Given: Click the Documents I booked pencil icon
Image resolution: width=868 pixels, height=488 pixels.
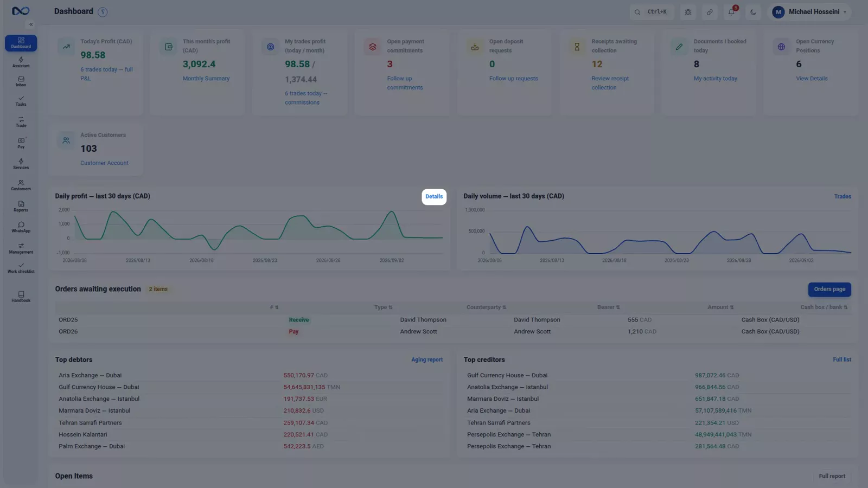Looking at the screenshot, I should 679,47.
